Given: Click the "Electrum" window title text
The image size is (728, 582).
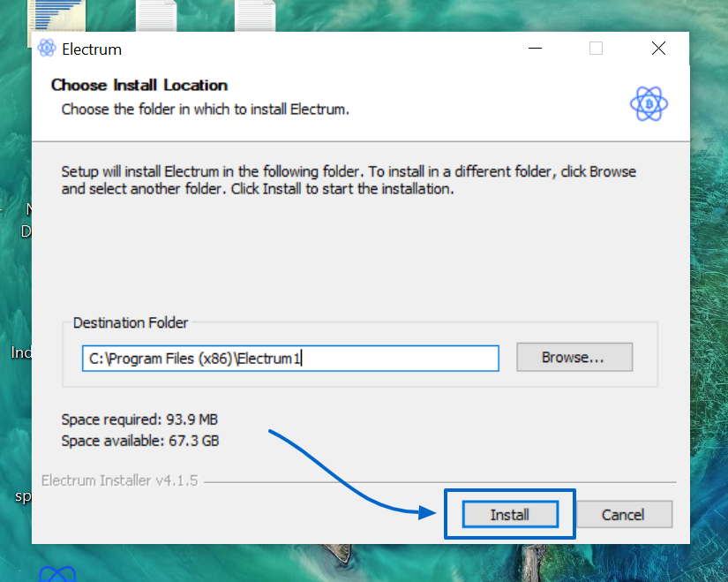Looking at the screenshot, I should 92,49.
